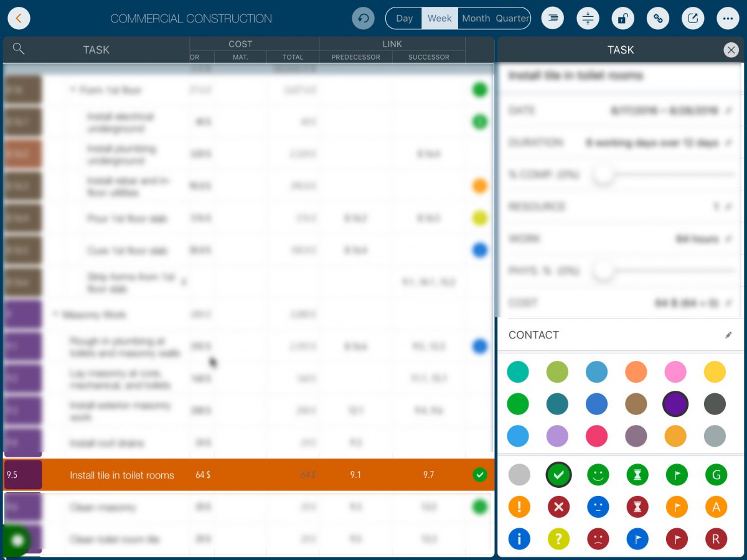Pick the hot pink color swatch
This screenshot has height=560, width=747.
pyautogui.click(x=598, y=436)
